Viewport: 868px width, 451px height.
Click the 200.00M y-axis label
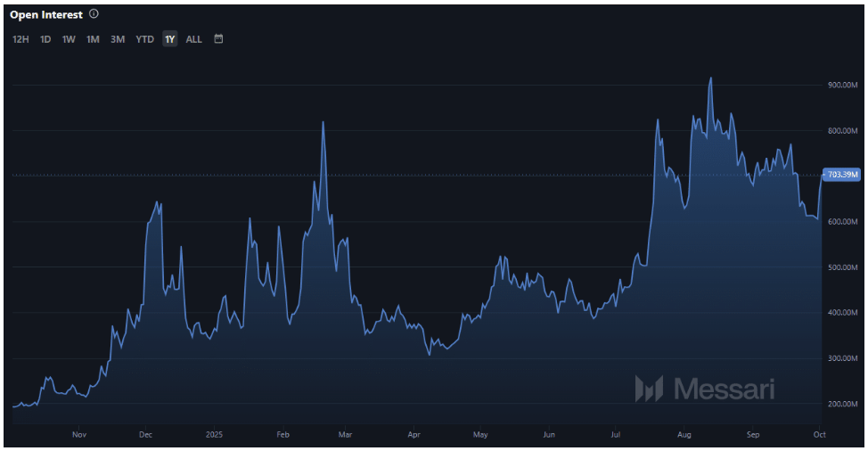843,405
